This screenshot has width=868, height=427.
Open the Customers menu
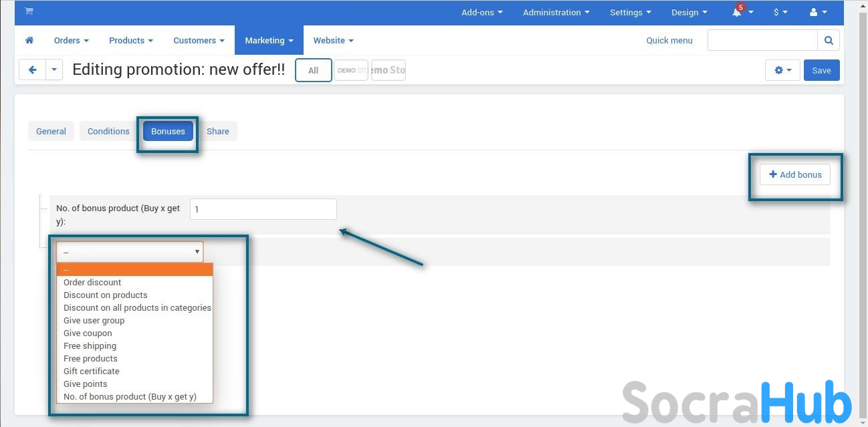tap(199, 40)
